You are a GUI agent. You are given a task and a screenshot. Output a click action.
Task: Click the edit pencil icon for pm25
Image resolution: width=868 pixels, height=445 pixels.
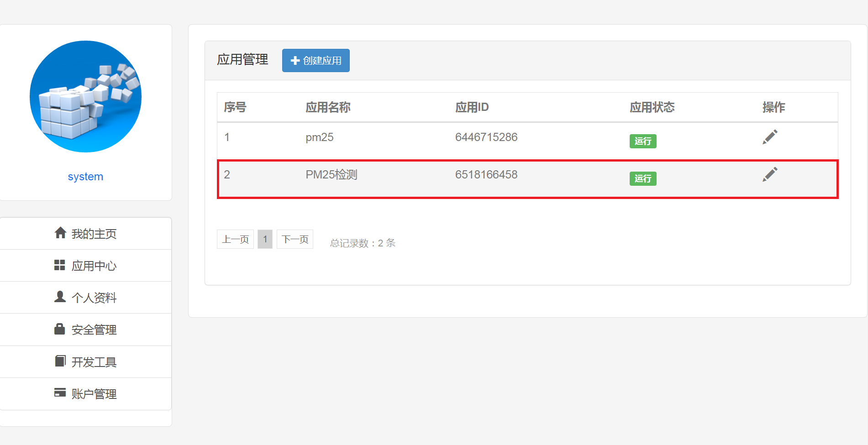[770, 137]
